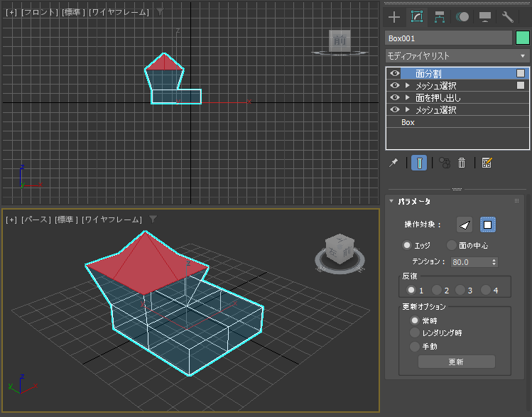Viewport: 532px width, 417px height.
Task: Set 反復 to 1
Action: tap(411, 290)
